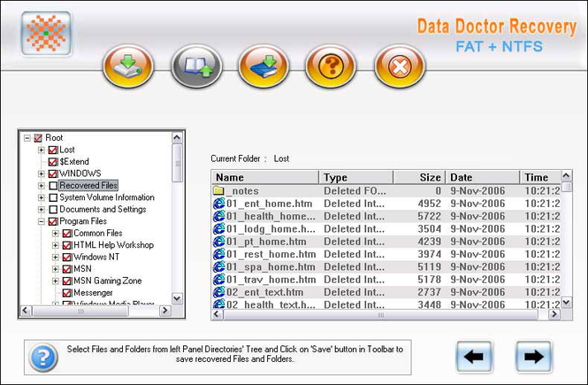Click the 01_lodg_home file icon

(x=218, y=229)
